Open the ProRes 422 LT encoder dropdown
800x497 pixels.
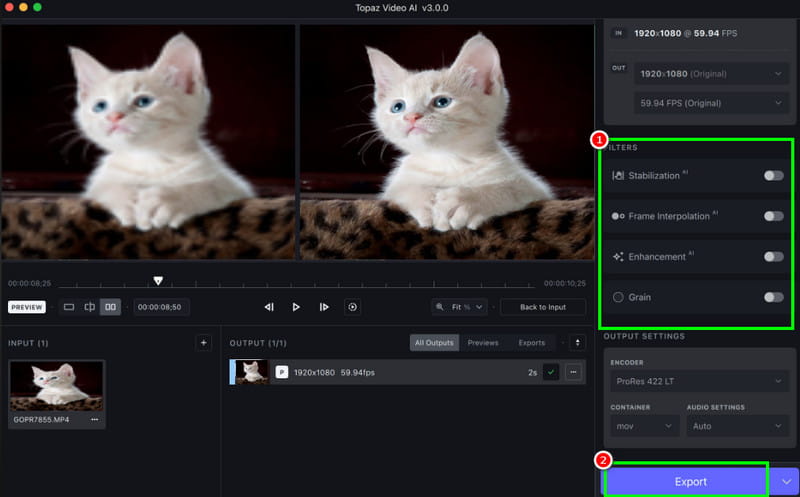[699, 381]
